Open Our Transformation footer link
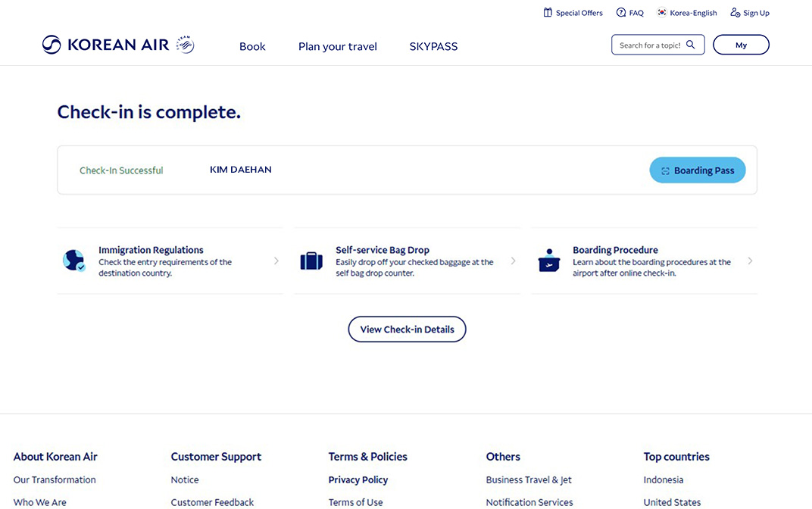Screen dimensions: 812x509 pos(55,480)
